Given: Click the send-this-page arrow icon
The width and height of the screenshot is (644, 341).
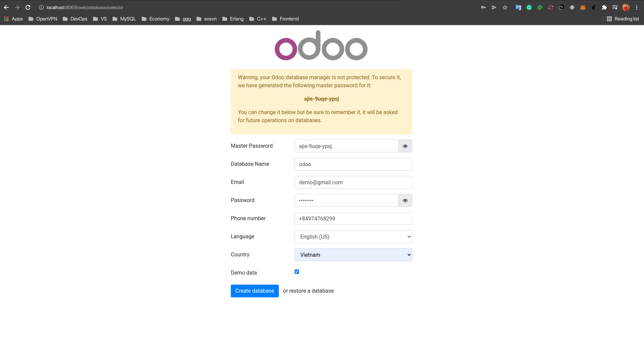Looking at the screenshot, I should tap(494, 7).
